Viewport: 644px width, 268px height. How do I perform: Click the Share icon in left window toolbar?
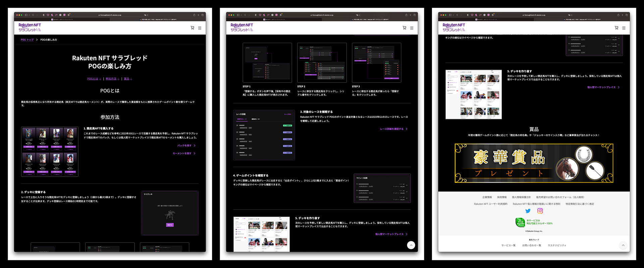pos(194,15)
